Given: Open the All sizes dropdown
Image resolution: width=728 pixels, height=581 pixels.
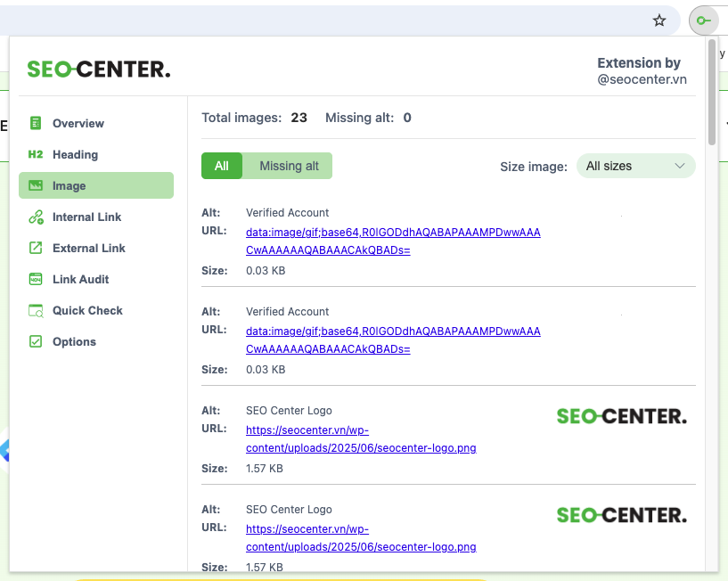Looking at the screenshot, I should 634,166.
